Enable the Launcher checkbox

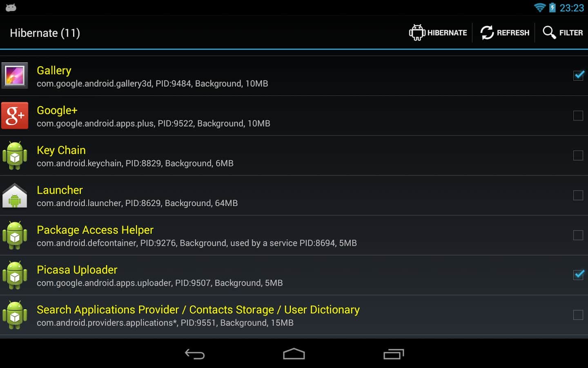tap(578, 195)
